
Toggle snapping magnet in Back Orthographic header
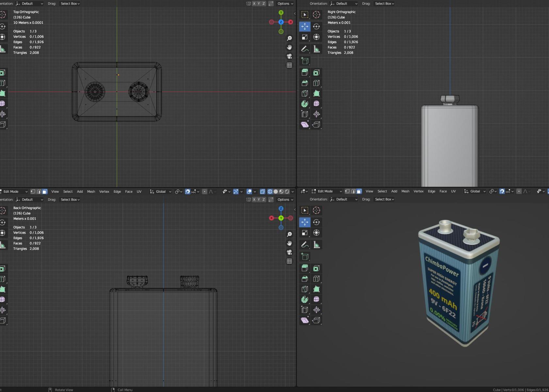(187, 191)
